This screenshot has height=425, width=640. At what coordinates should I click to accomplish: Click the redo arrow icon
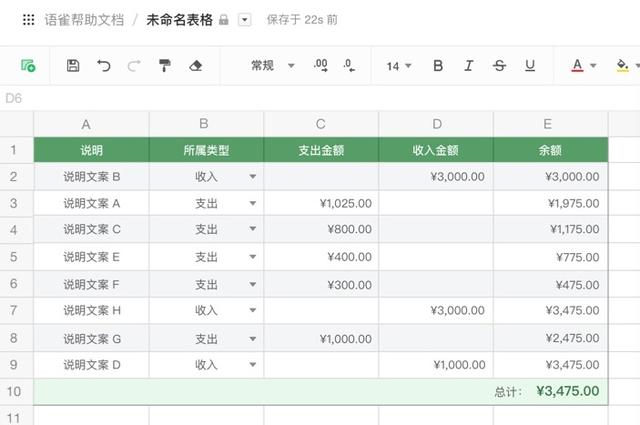134,66
